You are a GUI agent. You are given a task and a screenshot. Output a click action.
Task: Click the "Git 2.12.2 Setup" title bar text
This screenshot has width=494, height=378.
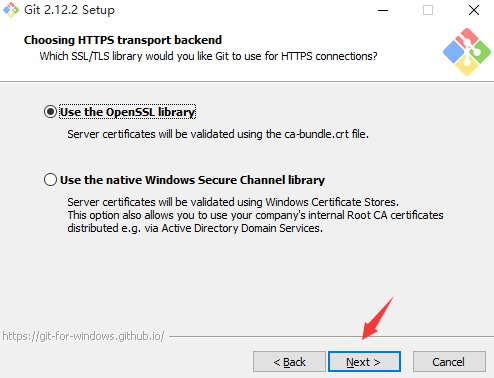[69, 10]
